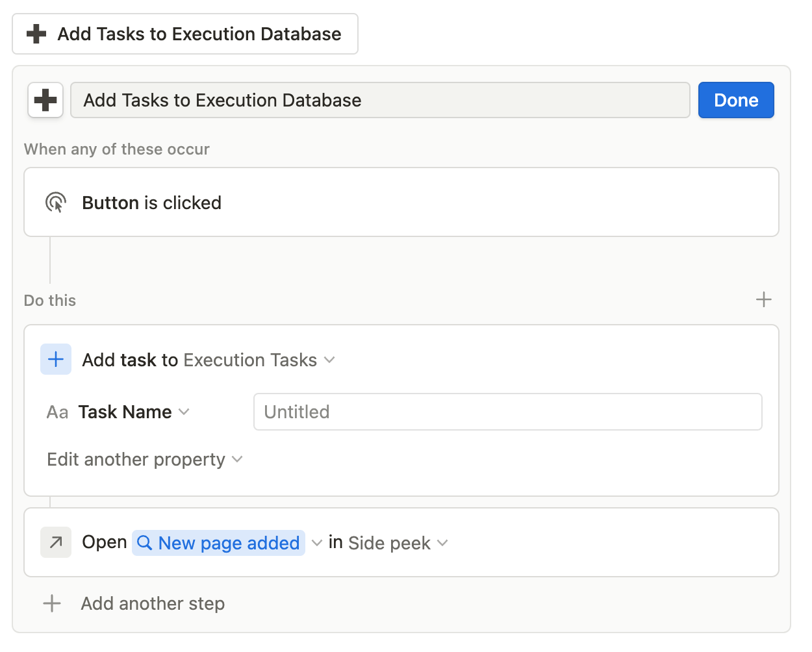Click the plus icon at Do this row
812x652 pixels.
(764, 299)
